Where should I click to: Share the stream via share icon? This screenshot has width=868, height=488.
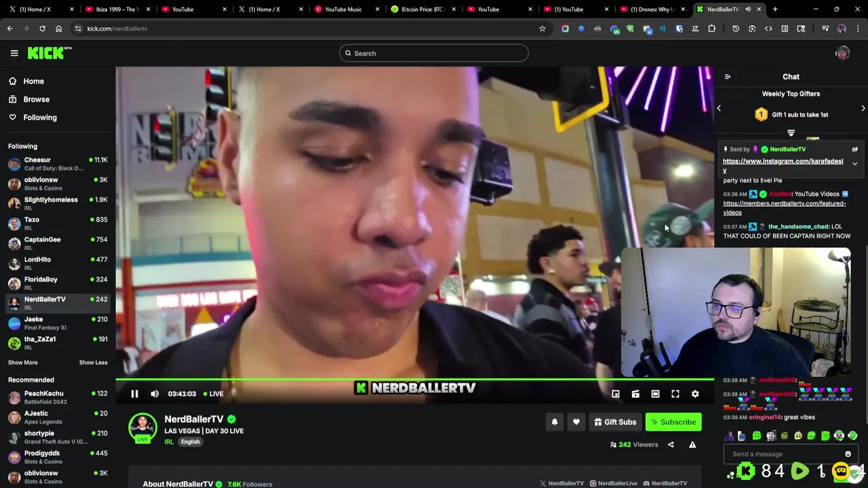(671, 445)
